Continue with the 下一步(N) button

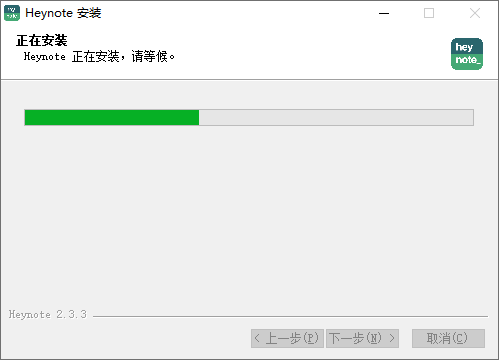362,338
